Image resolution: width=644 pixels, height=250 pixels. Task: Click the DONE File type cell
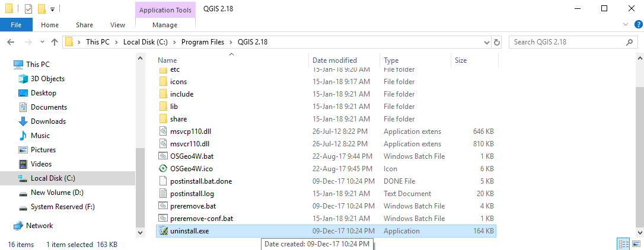400,181
